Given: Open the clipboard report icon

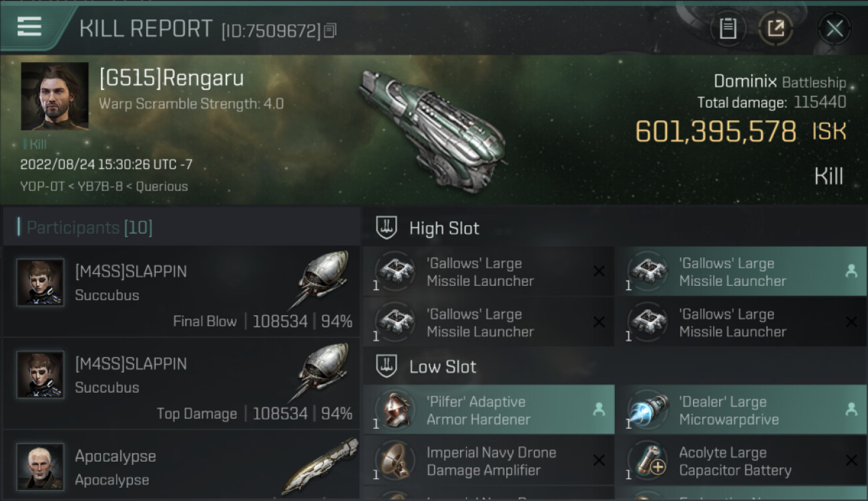Looking at the screenshot, I should (727, 29).
